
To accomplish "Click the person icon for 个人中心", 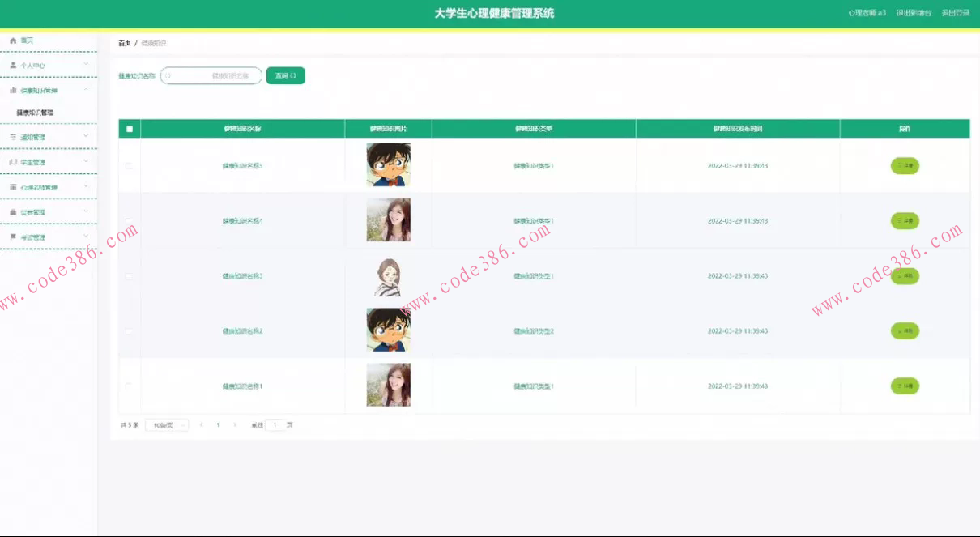I will click(13, 65).
